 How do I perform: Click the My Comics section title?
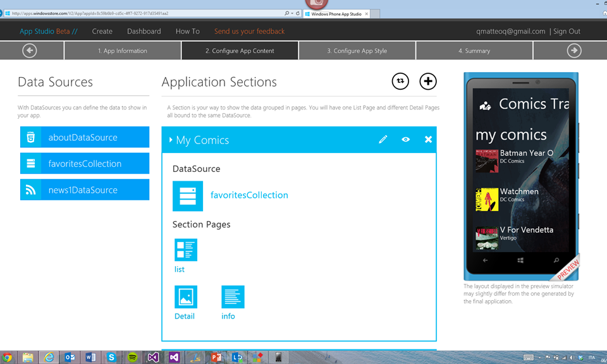click(202, 140)
